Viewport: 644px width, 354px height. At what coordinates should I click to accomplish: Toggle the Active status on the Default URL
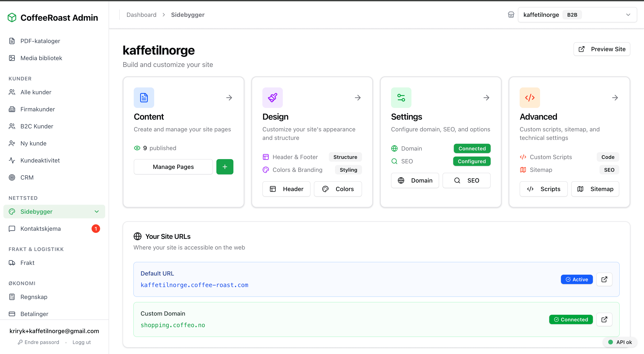click(576, 279)
